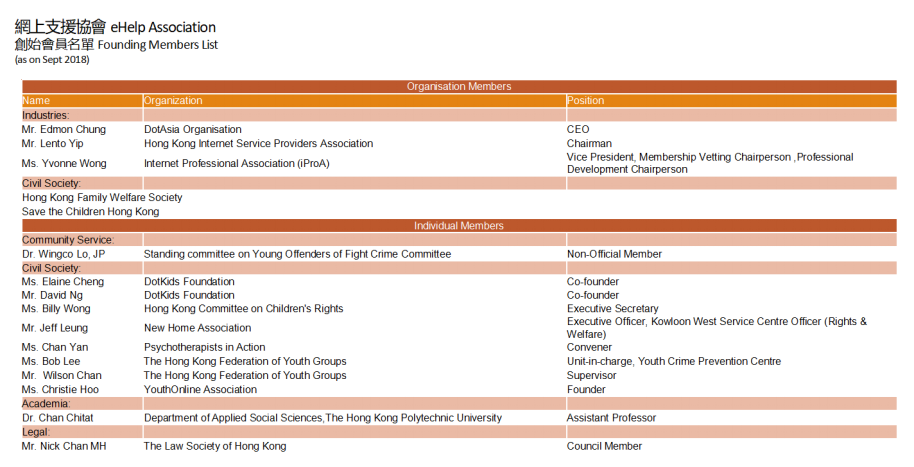This screenshot has width=914, height=467.
Task: Click 'Unit-in-charge, Youth Crime Prevention Centre'
Action: pos(674,361)
